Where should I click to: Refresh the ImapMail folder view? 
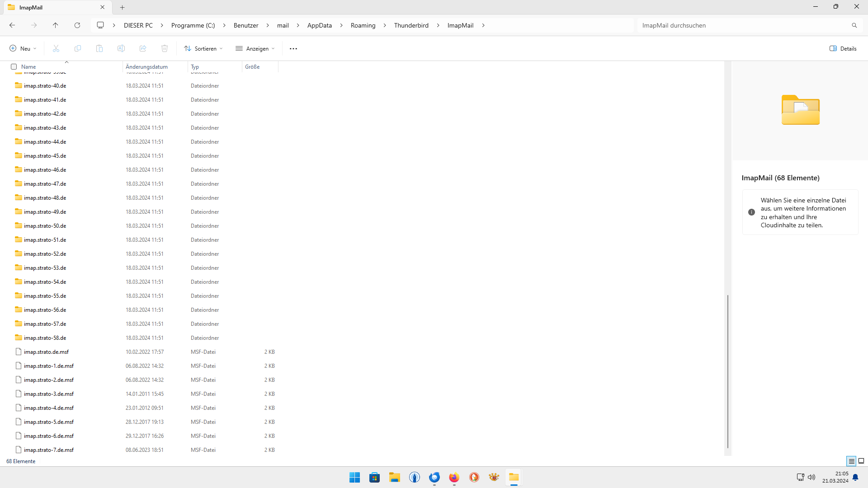tap(77, 25)
